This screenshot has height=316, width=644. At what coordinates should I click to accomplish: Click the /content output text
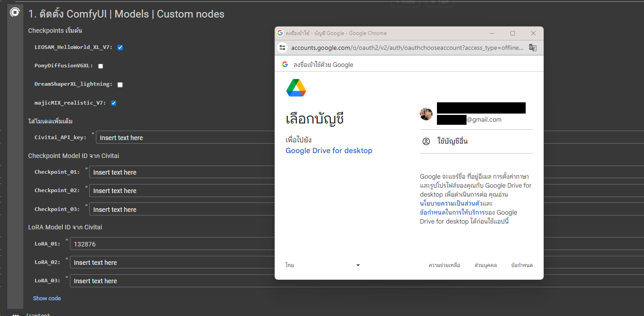(x=38, y=314)
